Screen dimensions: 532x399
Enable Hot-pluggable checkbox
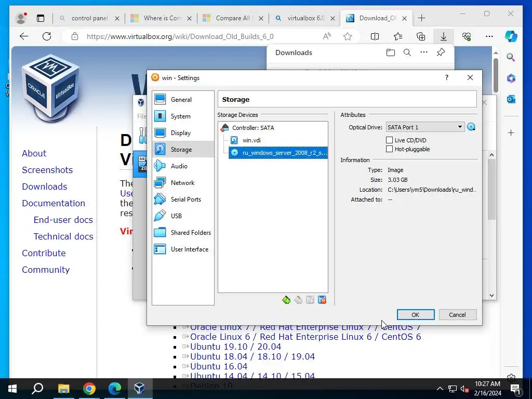click(389, 149)
